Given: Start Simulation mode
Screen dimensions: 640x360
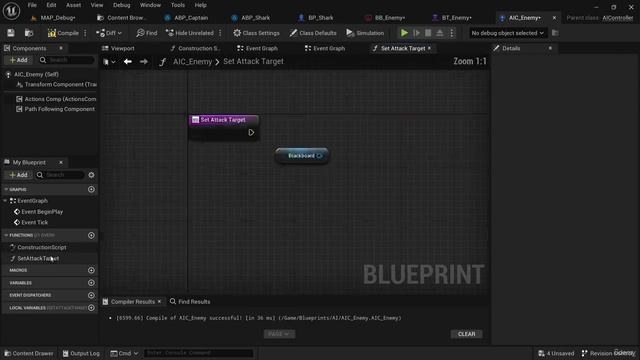Looking at the screenshot, I should point(365,33).
